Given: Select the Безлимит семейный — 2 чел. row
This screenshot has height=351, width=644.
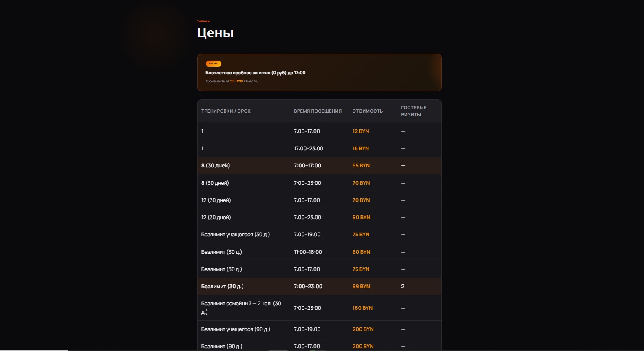Looking at the screenshot, I should click(320, 308).
